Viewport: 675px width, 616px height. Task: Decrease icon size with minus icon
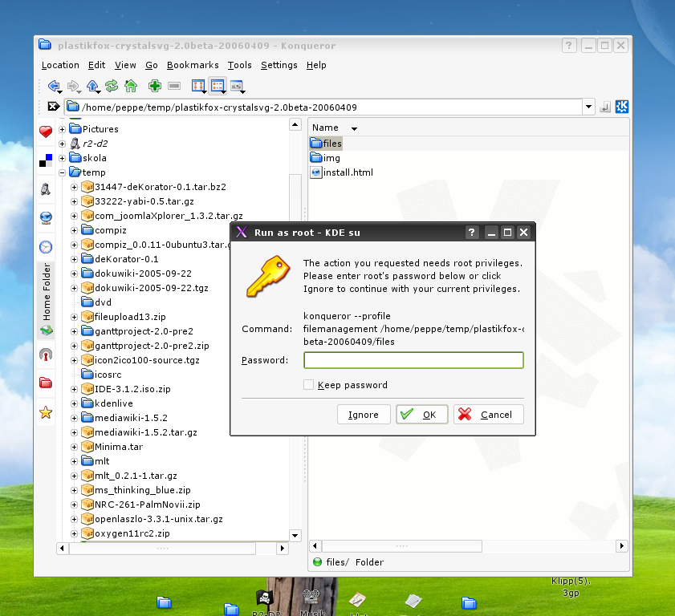(174, 86)
